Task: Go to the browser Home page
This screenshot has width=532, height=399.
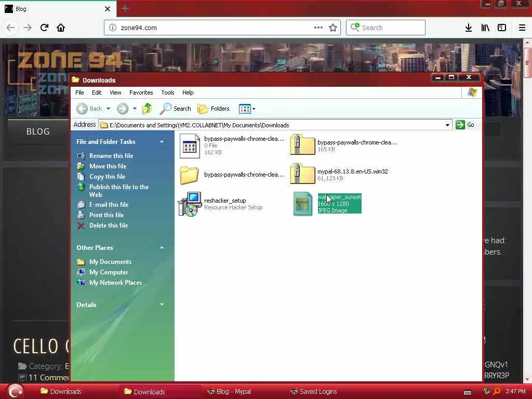Action: [61, 28]
